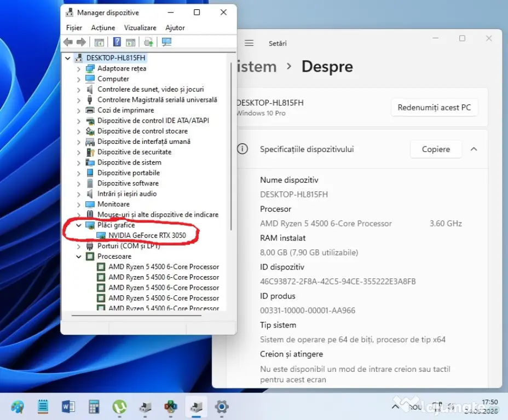
Task: Click the vertical scrollbar in Device Manager
Action: tap(231, 146)
